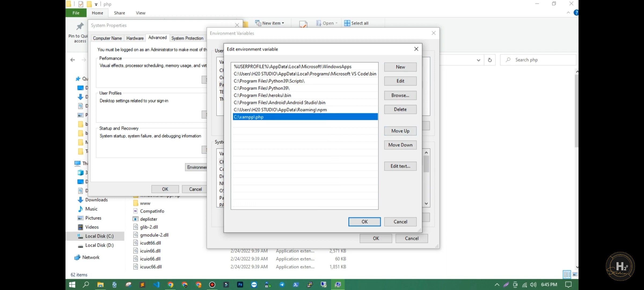
Task: Click Delete to remove selected path
Action: (400, 109)
